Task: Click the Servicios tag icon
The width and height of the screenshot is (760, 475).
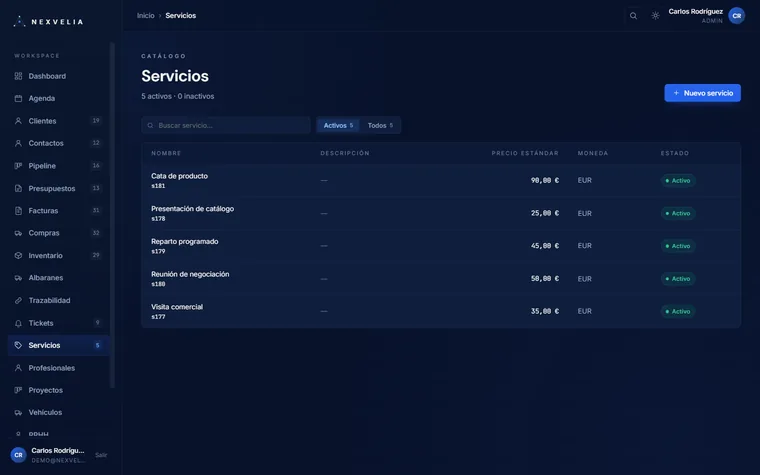Action: coord(18,345)
